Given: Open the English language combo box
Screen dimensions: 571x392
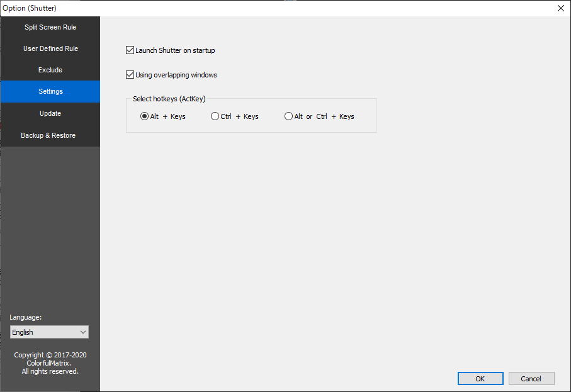Looking at the screenshot, I should coord(44,332).
